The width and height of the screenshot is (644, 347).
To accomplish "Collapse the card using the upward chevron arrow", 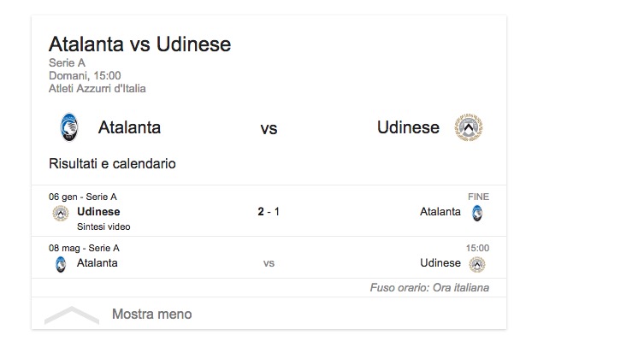I will (72, 315).
